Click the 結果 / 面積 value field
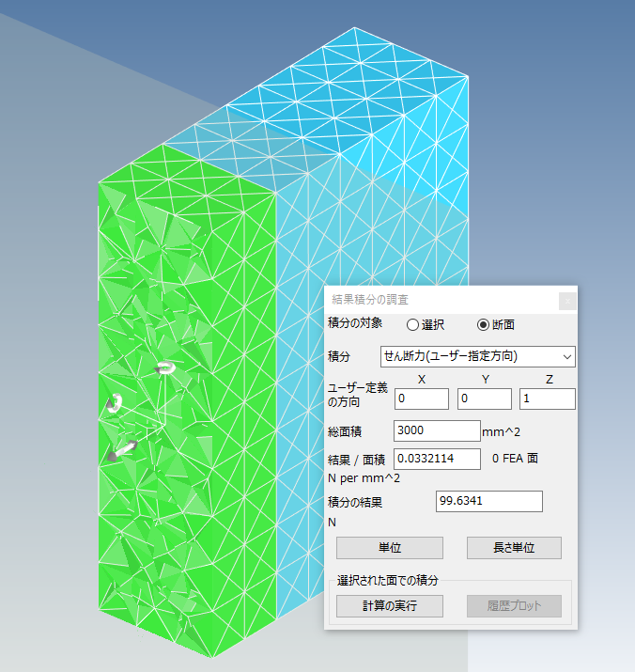The width and height of the screenshot is (635, 672). pos(437,459)
